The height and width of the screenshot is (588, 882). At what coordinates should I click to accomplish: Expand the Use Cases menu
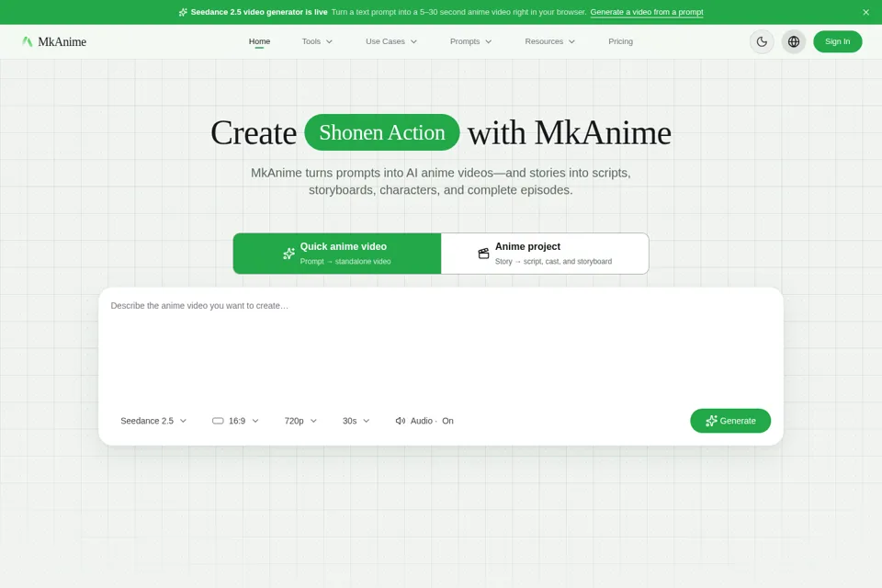click(x=391, y=41)
